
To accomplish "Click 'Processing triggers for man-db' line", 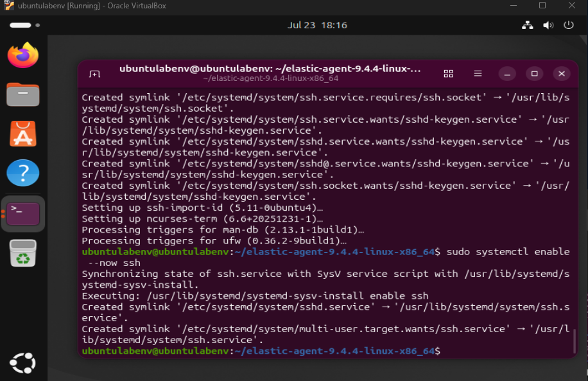I will point(223,230).
